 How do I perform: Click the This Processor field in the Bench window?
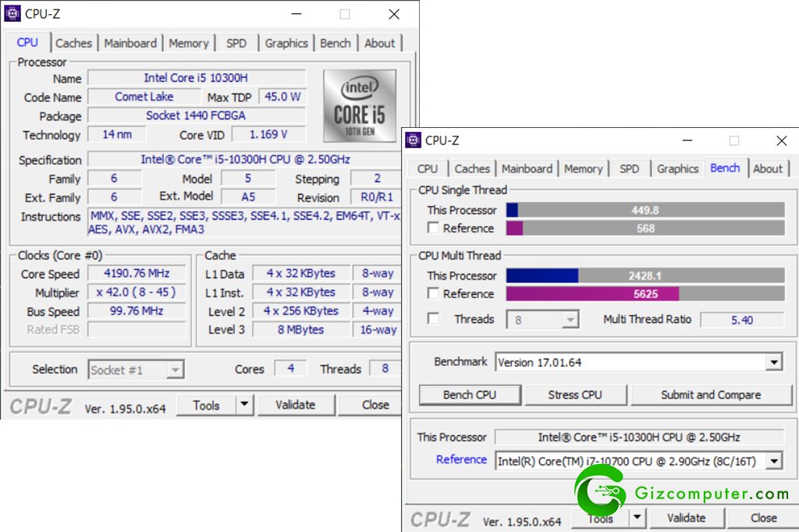639,437
